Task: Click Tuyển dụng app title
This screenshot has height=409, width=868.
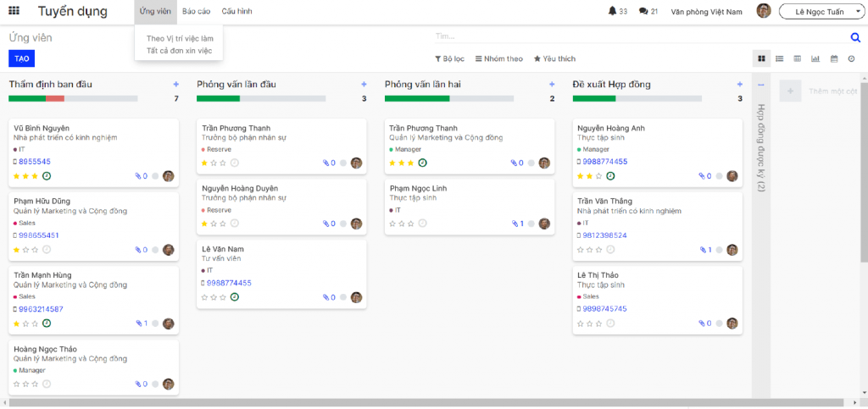Action: tap(73, 11)
